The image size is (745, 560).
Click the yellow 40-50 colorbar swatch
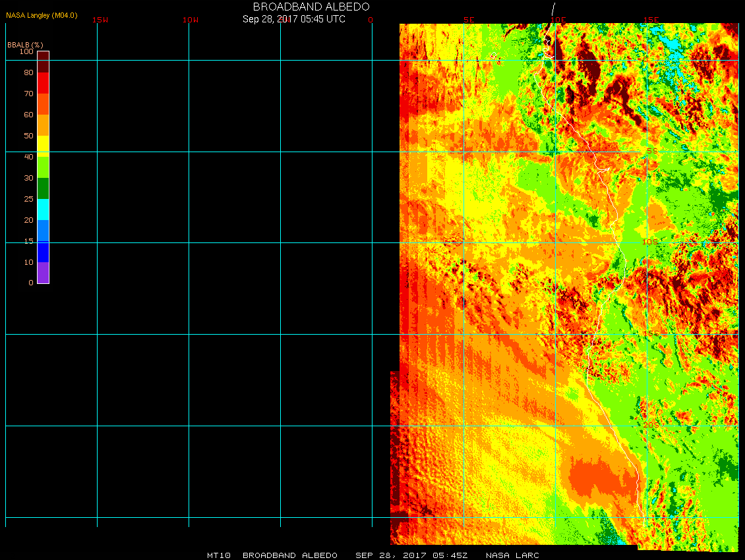(44, 146)
